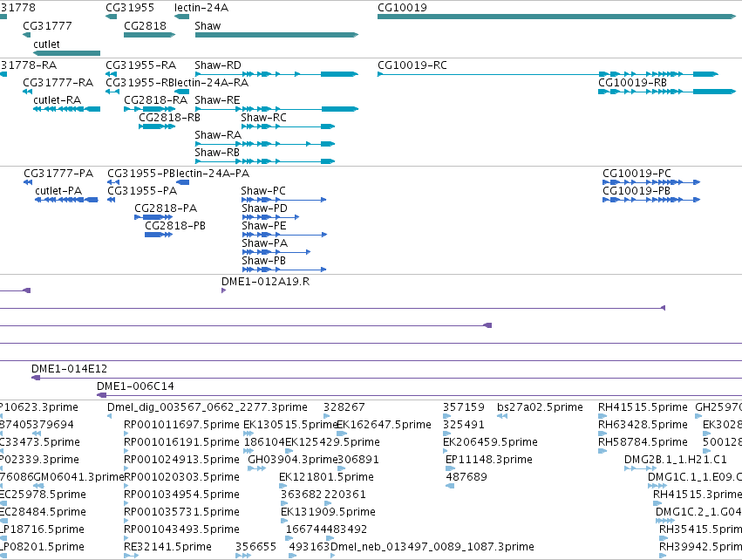Select the DME1-006C14 clone arrowhead
Screen dimensions: 742x560
pos(101,395)
